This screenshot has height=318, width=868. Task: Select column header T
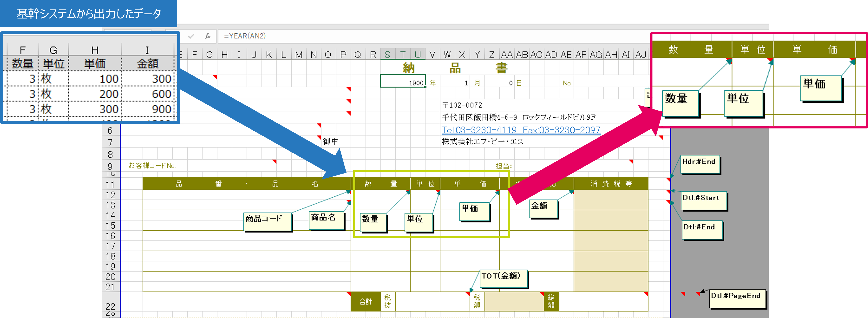tap(403, 54)
